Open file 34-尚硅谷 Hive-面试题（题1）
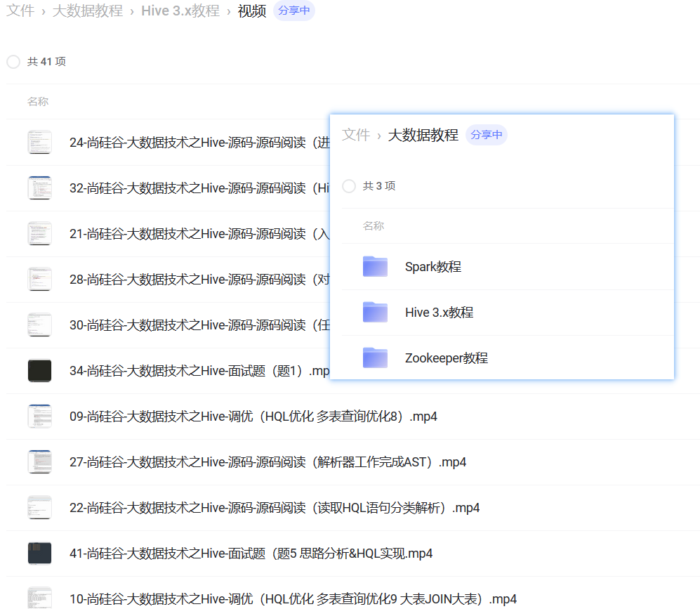Viewport: 700px width, 609px height. [199, 371]
